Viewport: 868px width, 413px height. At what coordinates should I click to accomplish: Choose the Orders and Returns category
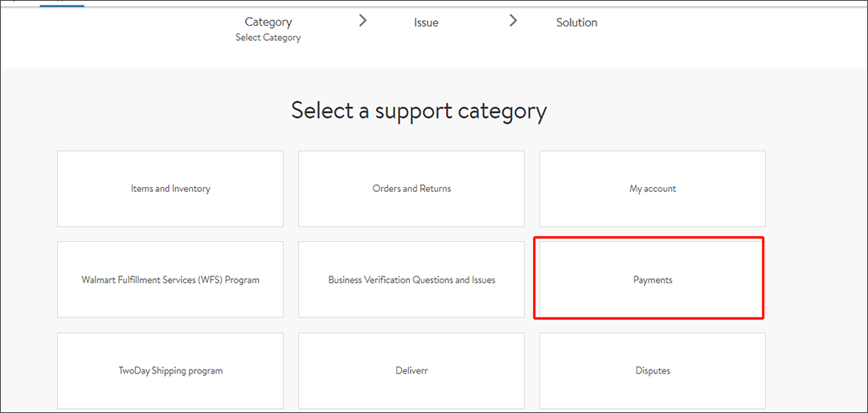(x=411, y=189)
